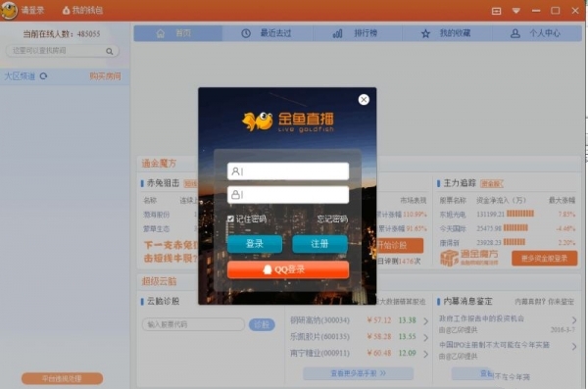Click the search magnifier icon in sidebar
This screenshot has width=588, height=389.
[x=109, y=51]
